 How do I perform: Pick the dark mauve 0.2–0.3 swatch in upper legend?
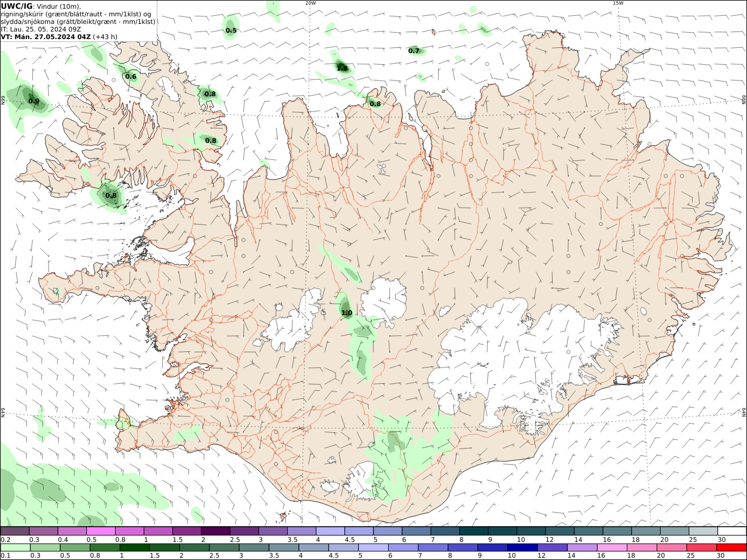pos(15,531)
